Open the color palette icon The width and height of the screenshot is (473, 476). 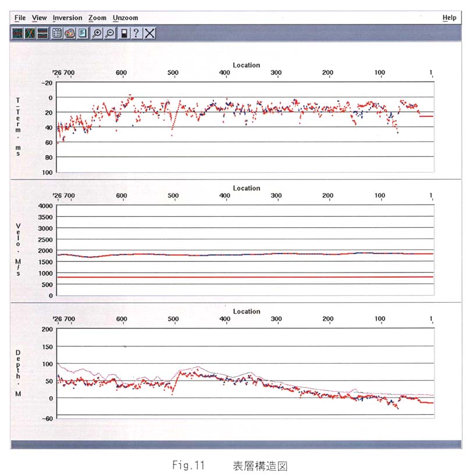click(70, 33)
